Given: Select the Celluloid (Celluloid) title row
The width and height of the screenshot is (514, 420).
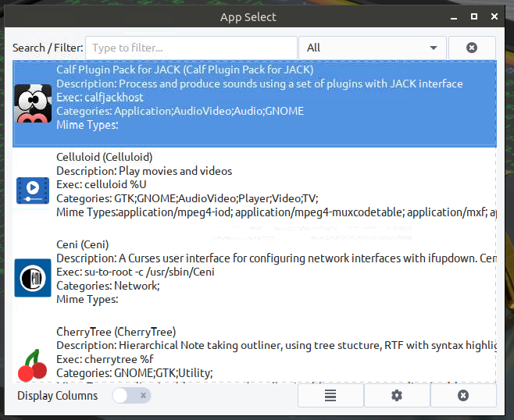Looking at the screenshot, I should click(x=104, y=157).
